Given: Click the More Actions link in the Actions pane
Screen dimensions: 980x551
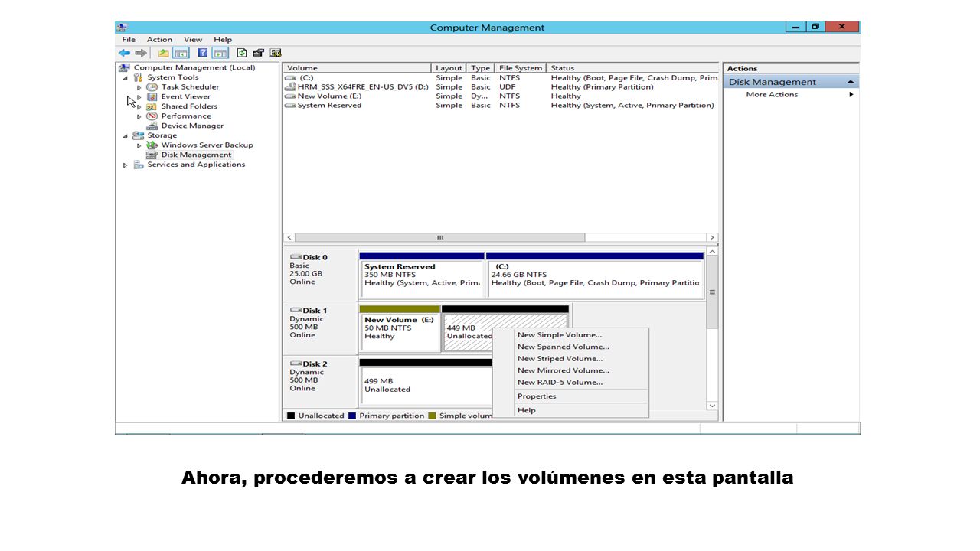Looking at the screenshot, I should [772, 95].
